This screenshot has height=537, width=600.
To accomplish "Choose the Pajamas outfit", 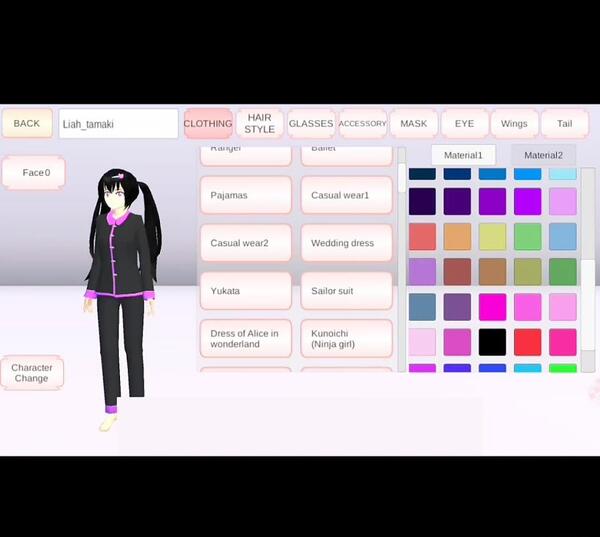I will pos(246,195).
